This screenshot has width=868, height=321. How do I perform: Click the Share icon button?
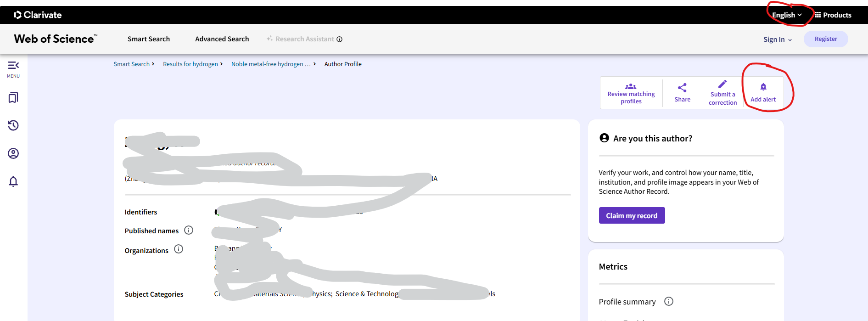pyautogui.click(x=683, y=93)
